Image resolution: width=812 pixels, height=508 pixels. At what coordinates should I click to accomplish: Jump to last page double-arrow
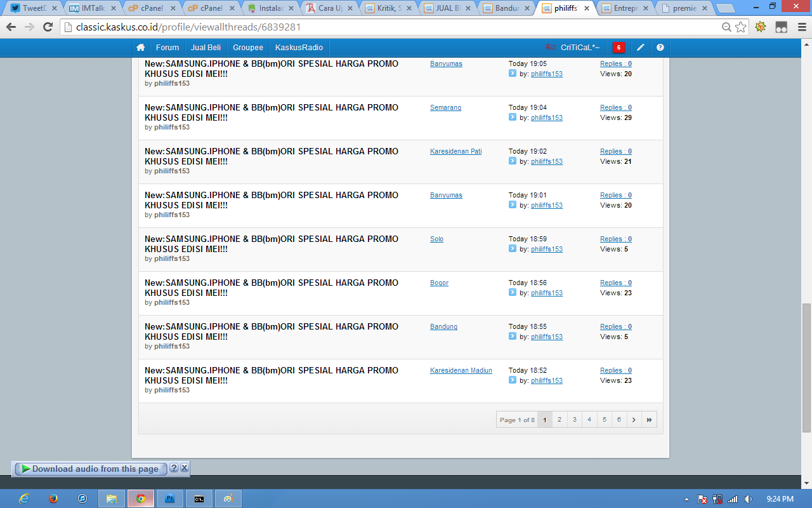pyautogui.click(x=649, y=420)
